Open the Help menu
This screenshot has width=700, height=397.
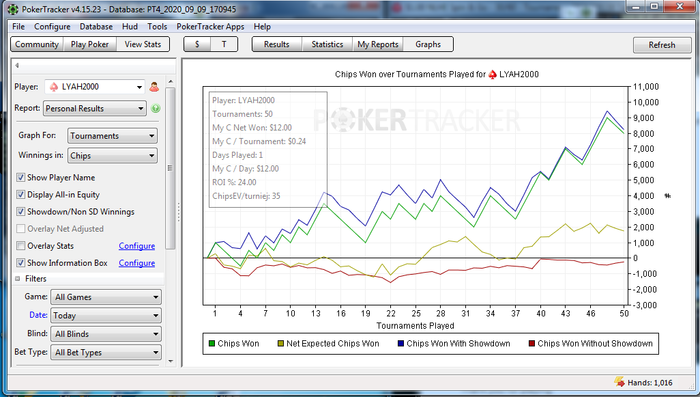click(262, 26)
